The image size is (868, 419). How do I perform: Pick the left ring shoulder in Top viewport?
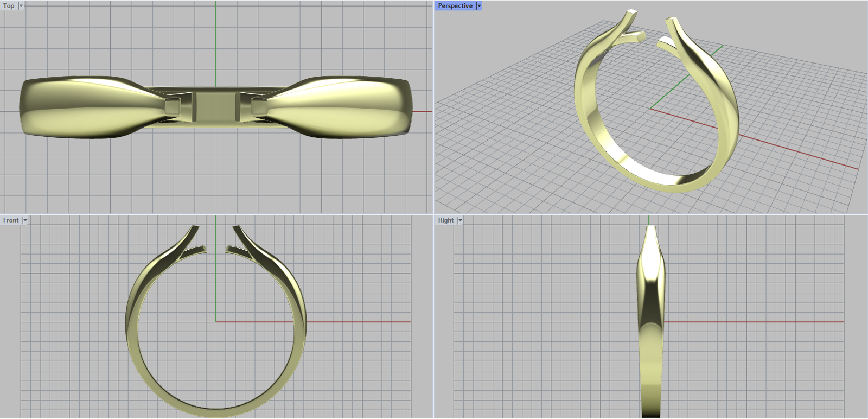81,106
